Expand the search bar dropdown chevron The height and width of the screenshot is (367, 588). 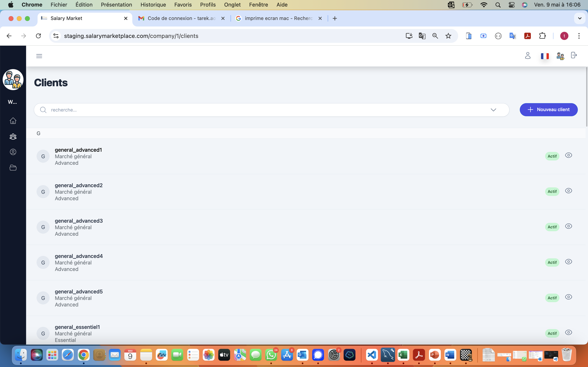coord(493,110)
